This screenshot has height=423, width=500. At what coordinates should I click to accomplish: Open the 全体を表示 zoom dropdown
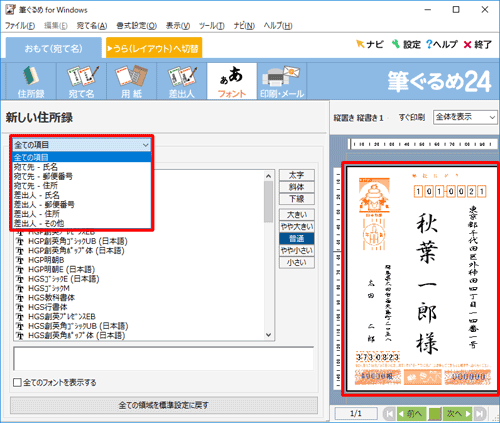(x=465, y=117)
